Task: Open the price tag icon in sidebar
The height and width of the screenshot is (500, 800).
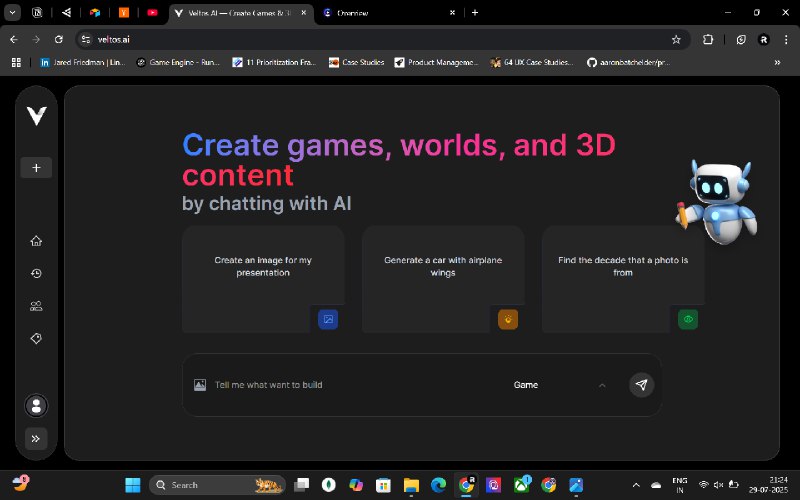Action: click(x=36, y=339)
